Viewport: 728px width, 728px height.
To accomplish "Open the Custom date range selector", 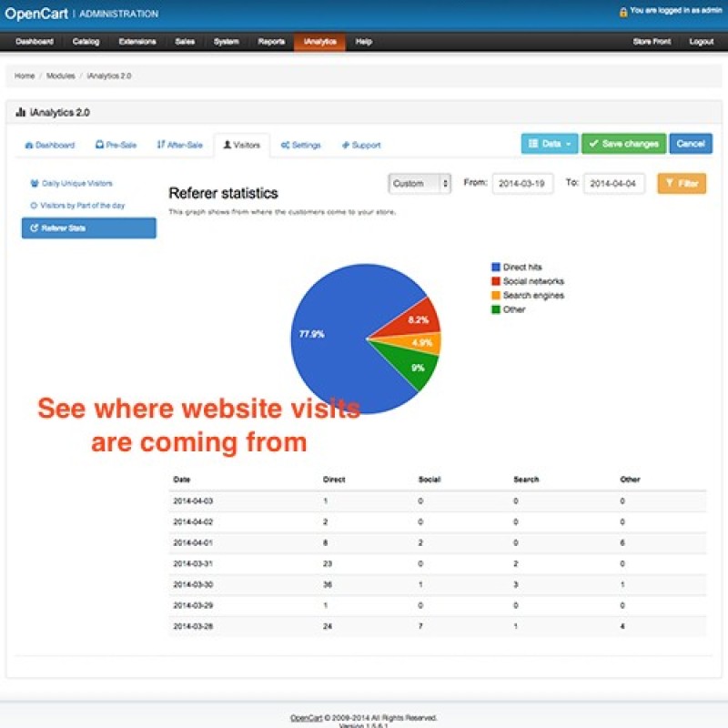I will point(419,183).
